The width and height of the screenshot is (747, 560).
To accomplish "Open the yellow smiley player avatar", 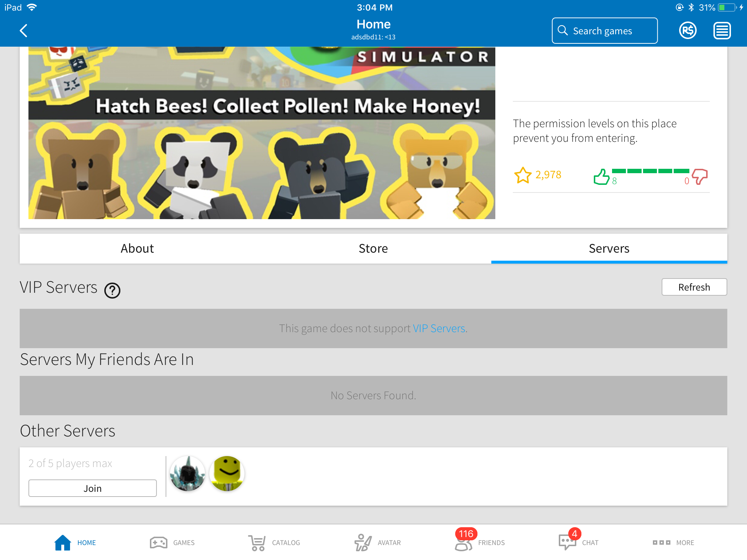I will tap(227, 473).
